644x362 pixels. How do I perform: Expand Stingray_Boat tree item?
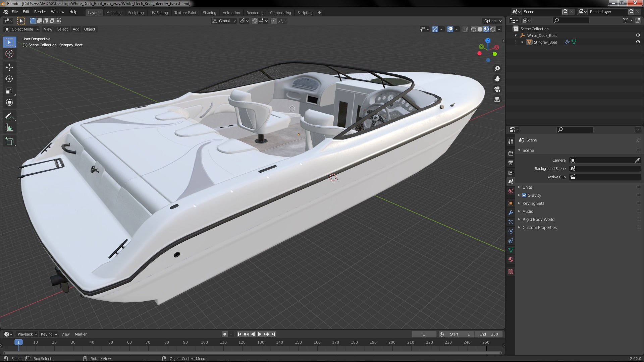pos(522,42)
